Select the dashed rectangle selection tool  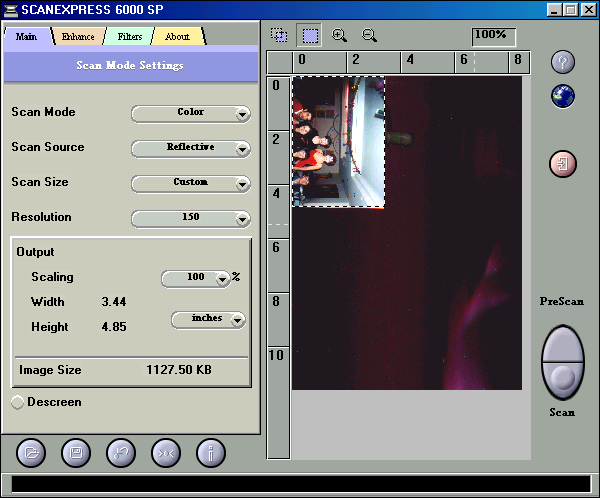[x=310, y=35]
